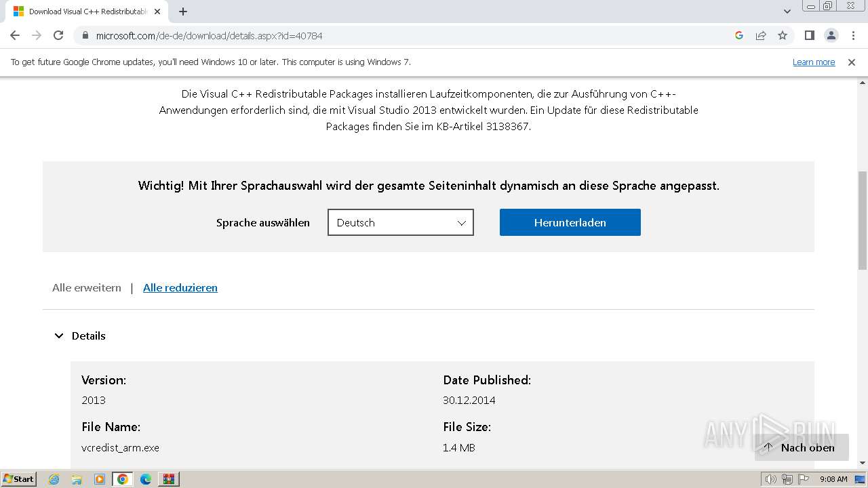868x488 pixels.
Task: Open Microsoft Edge from the taskbar
Action: [x=146, y=479]
